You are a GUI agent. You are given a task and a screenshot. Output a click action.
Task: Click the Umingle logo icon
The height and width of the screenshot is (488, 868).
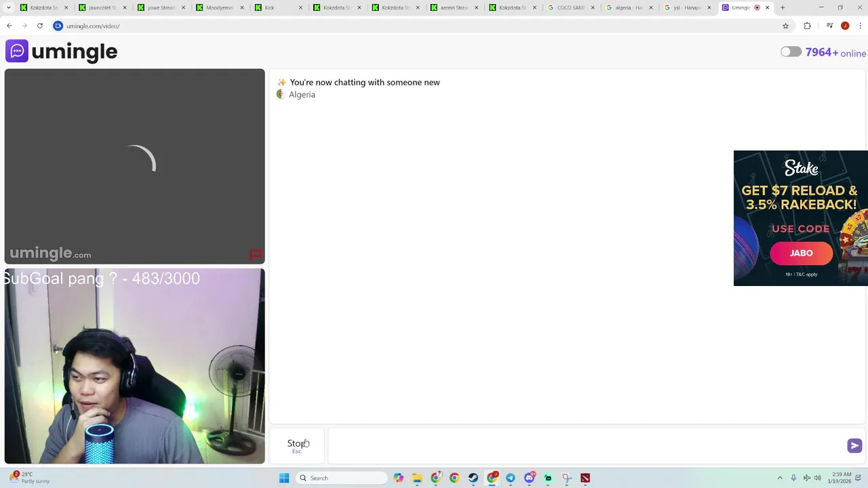(x=17, y=51)
